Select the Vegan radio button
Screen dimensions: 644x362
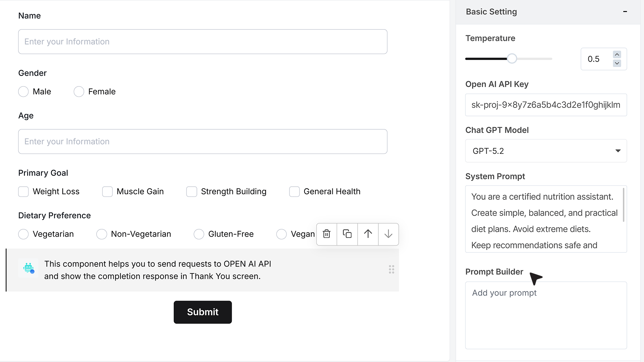281,234
